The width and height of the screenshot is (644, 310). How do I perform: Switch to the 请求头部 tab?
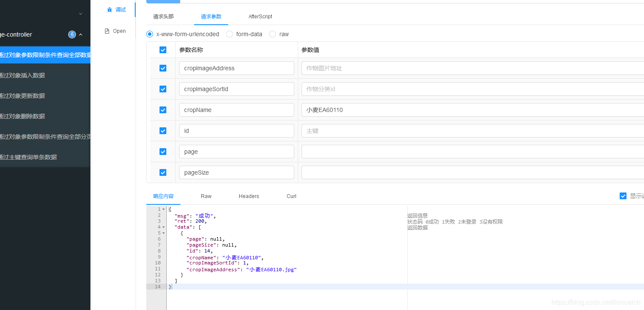click(x=163, y=17)
